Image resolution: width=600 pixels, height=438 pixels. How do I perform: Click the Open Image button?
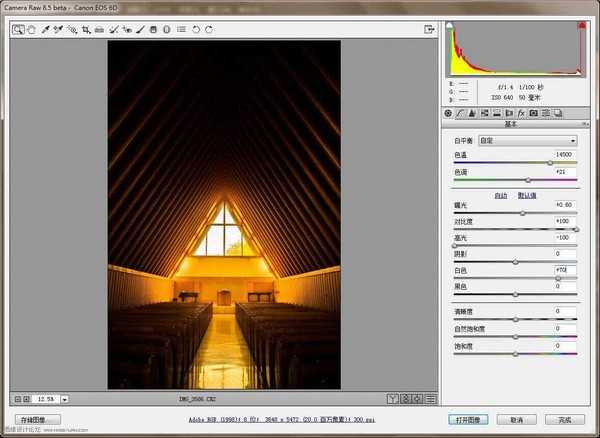pyautogui.click(x=459, y=420)
